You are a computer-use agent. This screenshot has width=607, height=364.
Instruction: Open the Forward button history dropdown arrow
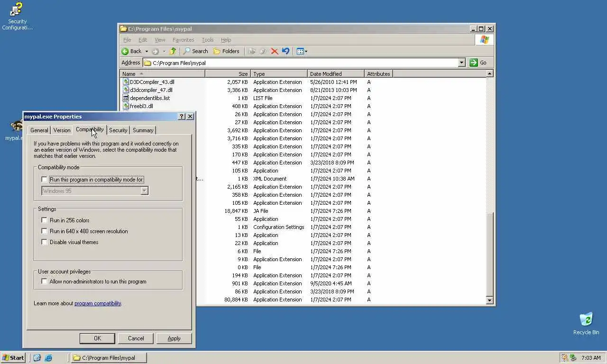(x=164, y=51)
